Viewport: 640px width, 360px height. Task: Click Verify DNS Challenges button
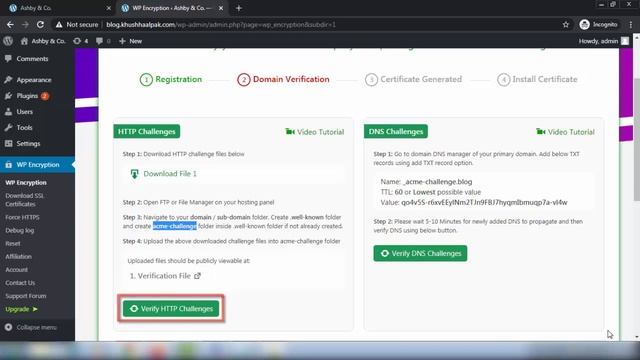coord(420,253)
